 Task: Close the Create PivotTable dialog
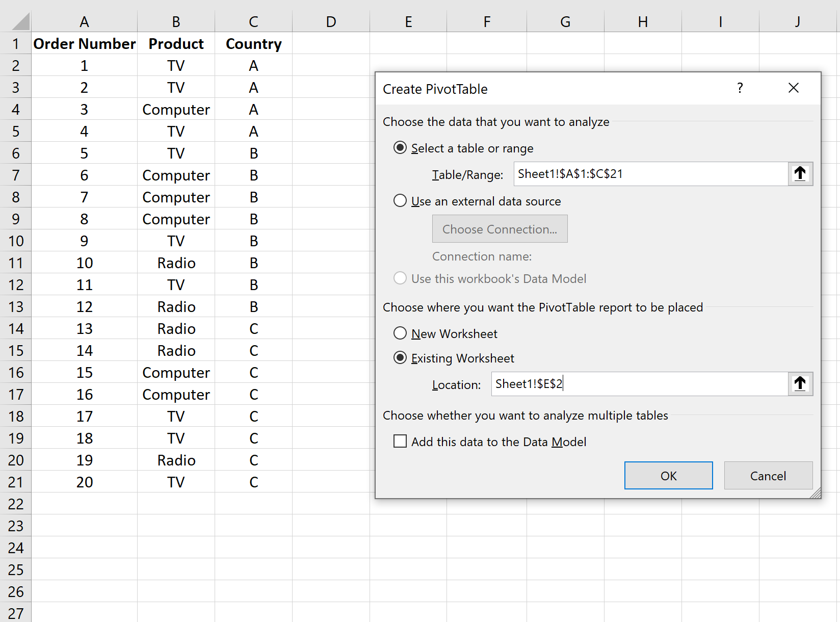coord(794,88)
